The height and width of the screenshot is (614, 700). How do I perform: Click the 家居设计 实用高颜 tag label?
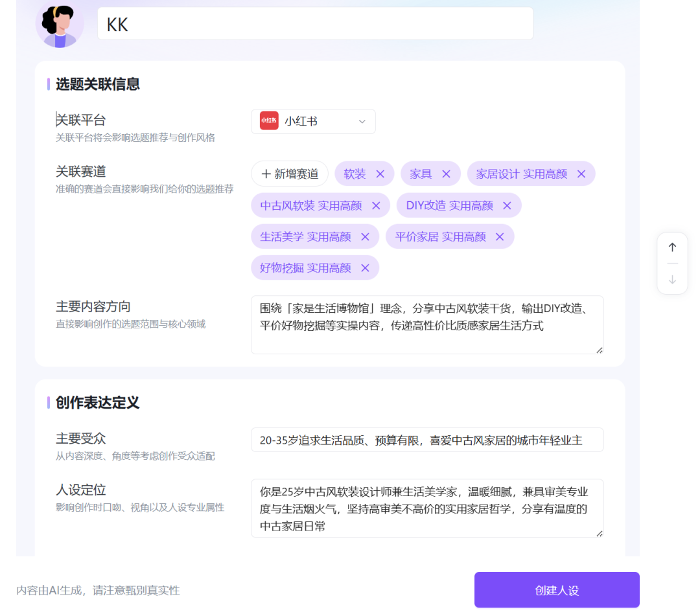(x=521, y=174)
